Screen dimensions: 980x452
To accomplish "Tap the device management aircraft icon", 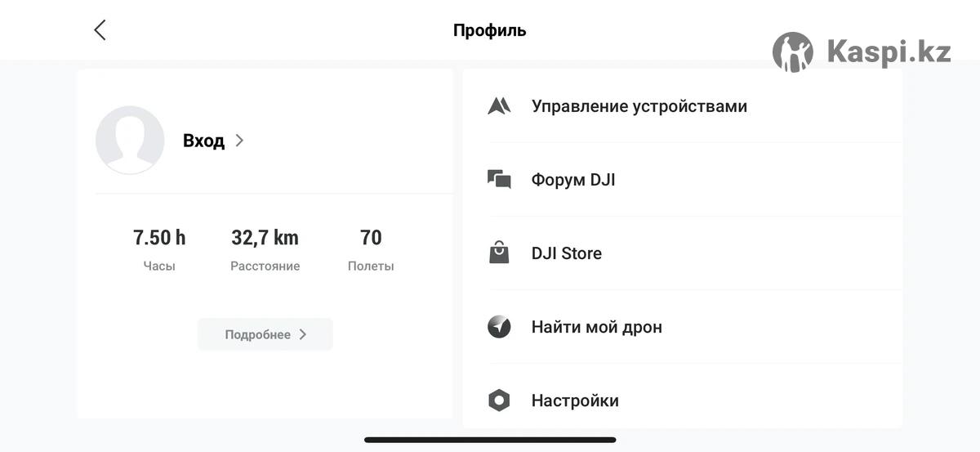I will point(499,106).
